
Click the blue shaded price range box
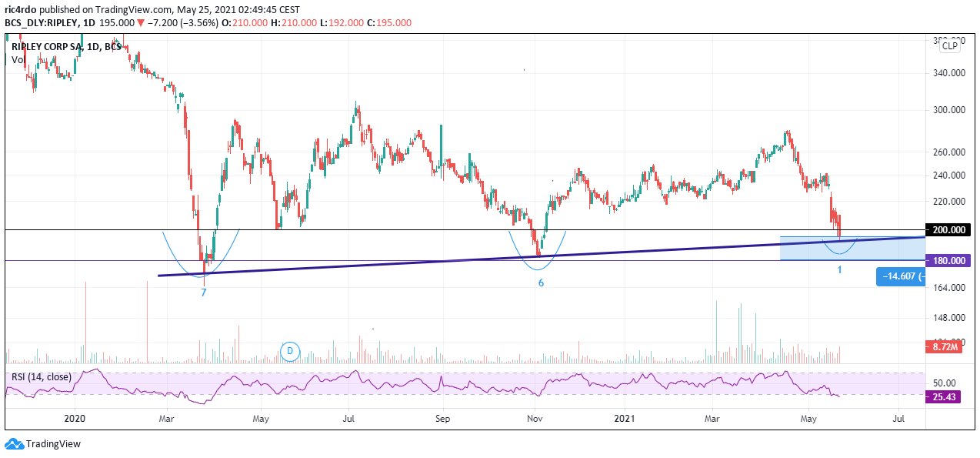click(x=852, y=248)
